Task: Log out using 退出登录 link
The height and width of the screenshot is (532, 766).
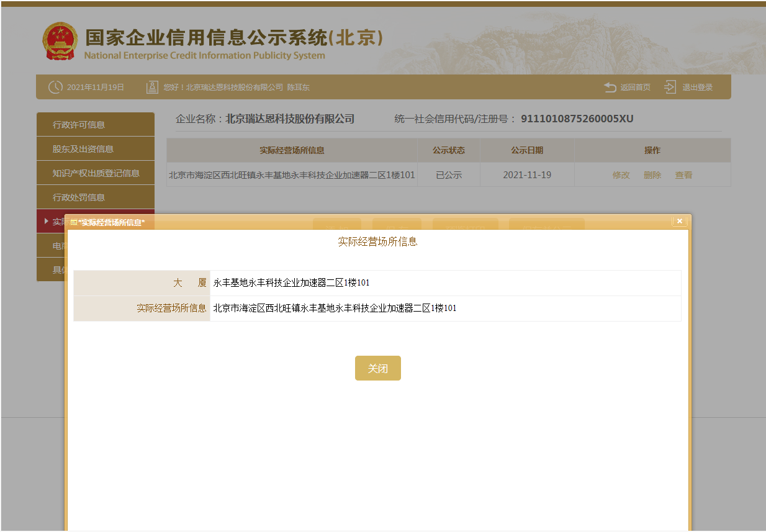Action: click(698, 88)
